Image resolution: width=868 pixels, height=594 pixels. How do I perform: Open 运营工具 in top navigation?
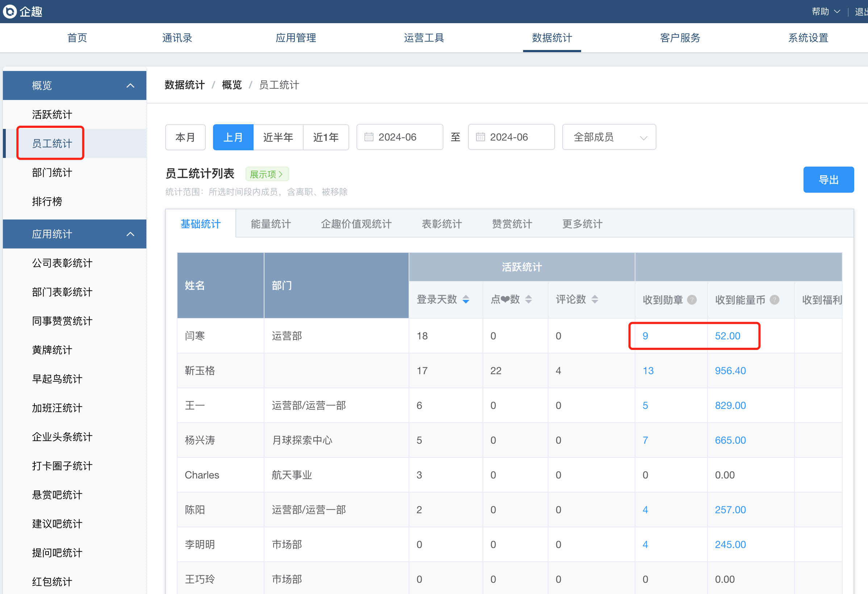pos(423,38)
